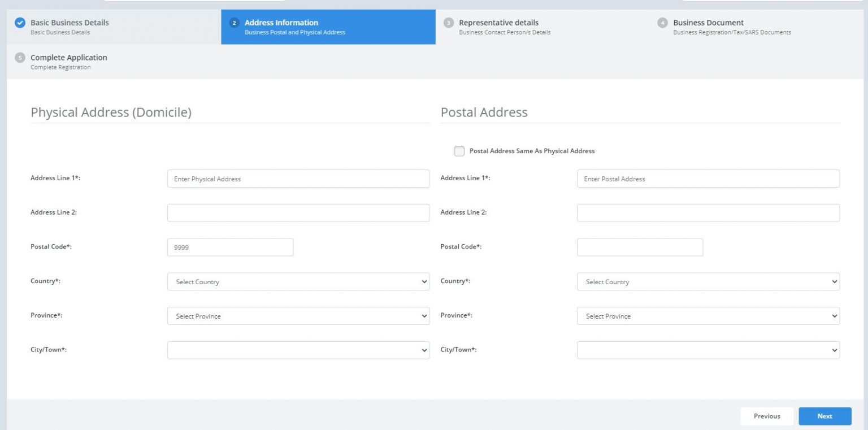Click the step 2 Address Information number icon
The height and width of the screenshot is (430, 868).
point(234,23)
